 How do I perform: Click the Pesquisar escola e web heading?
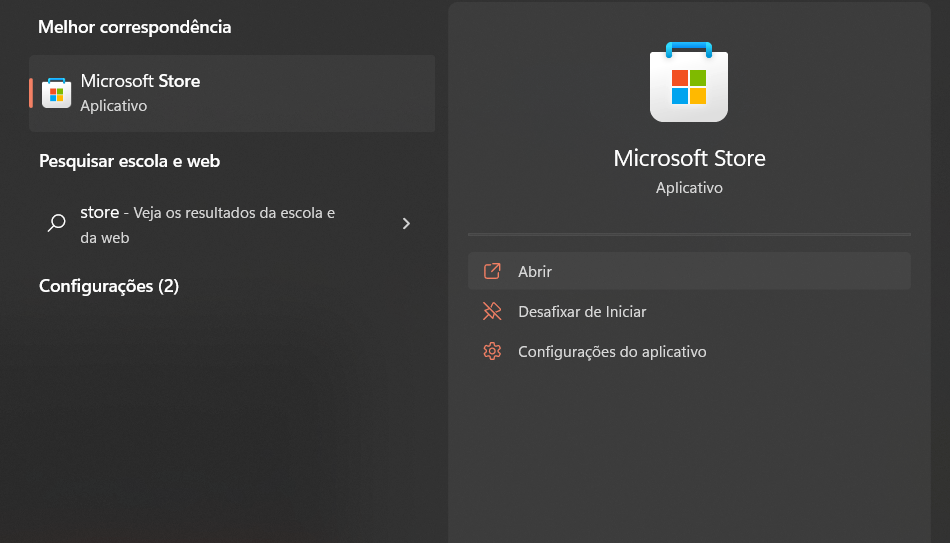coord(129,161)
